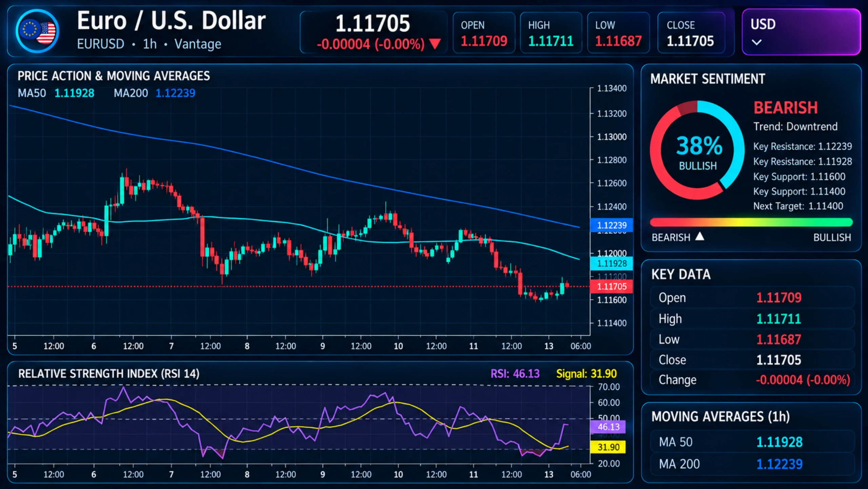Click the MA50 1.11928 legend label
Viewport: 868px width, 489px height.
56,93
